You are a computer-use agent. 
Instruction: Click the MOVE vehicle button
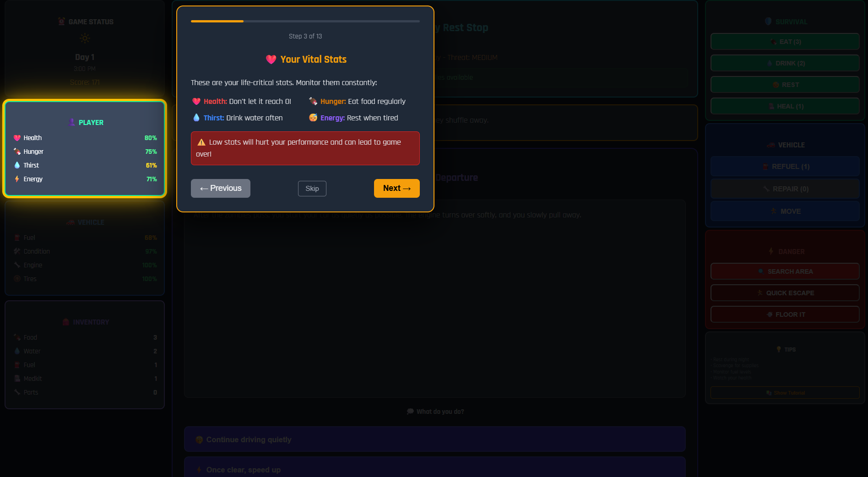785,211
